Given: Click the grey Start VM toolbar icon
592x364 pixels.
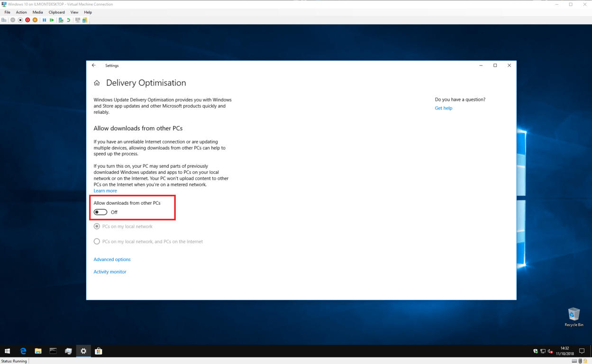Looking at the screenshot, I should point(13,20).
